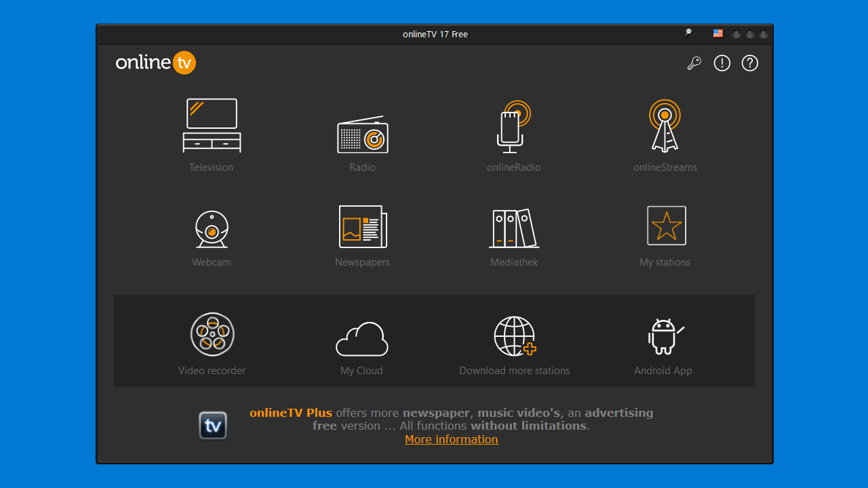
Task: Click the 'onlineTV 17 Free' window title
Action: 435,34
